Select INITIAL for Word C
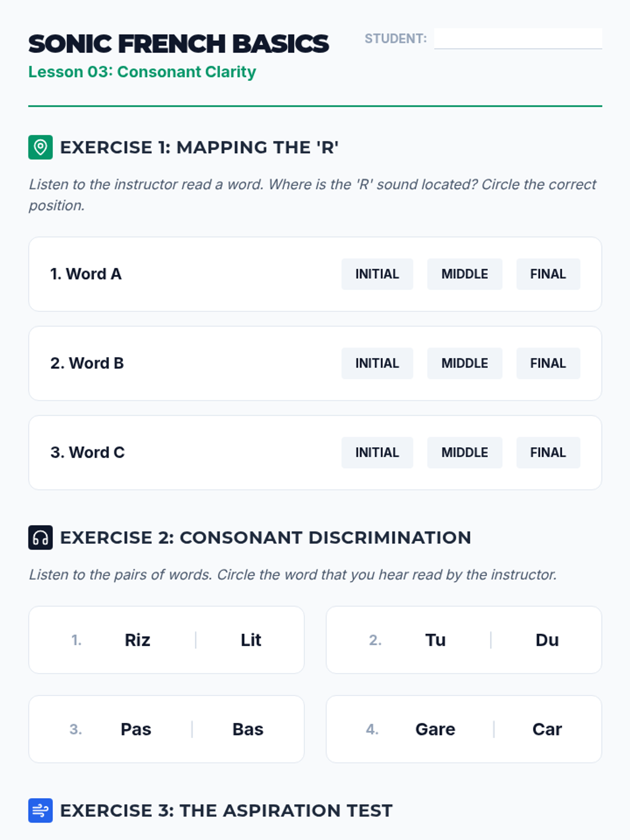This screenshot has height=840, width=630. [x=377, y=453]
